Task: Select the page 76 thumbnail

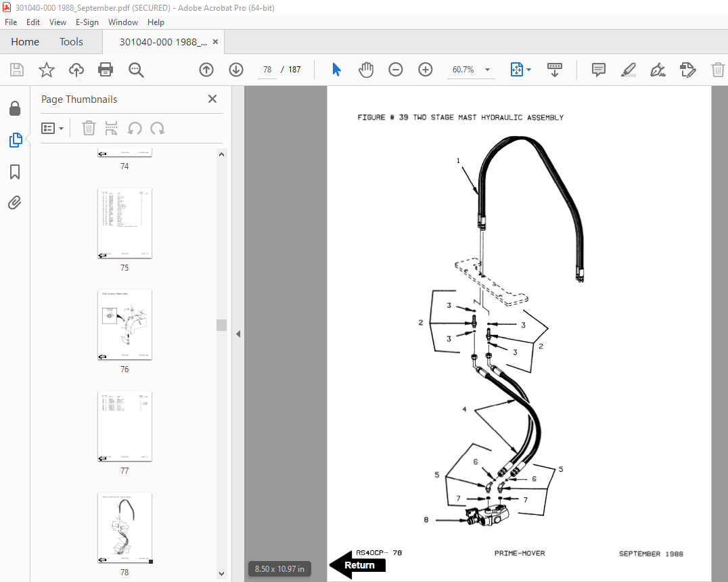Action: tap(124, 324)
